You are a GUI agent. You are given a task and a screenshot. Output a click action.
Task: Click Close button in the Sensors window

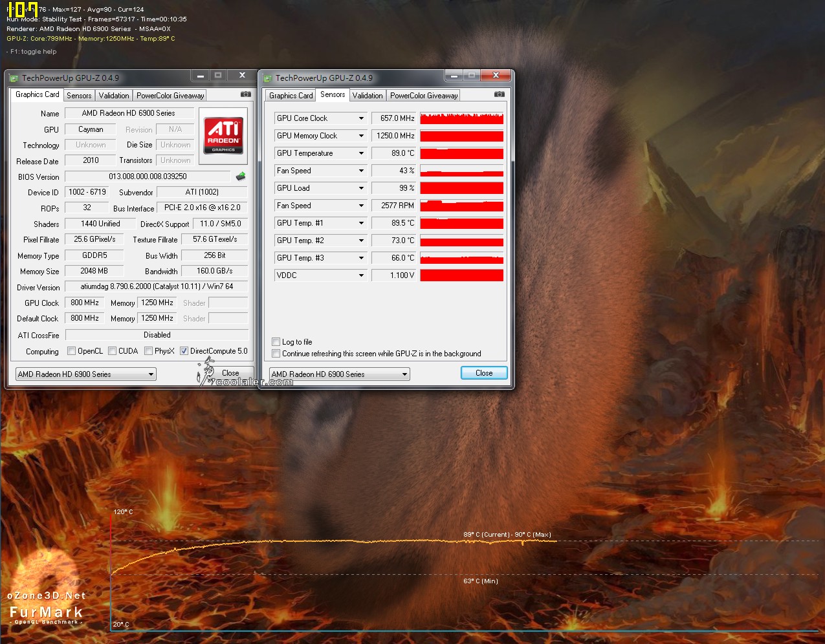[x=484, y=373]
